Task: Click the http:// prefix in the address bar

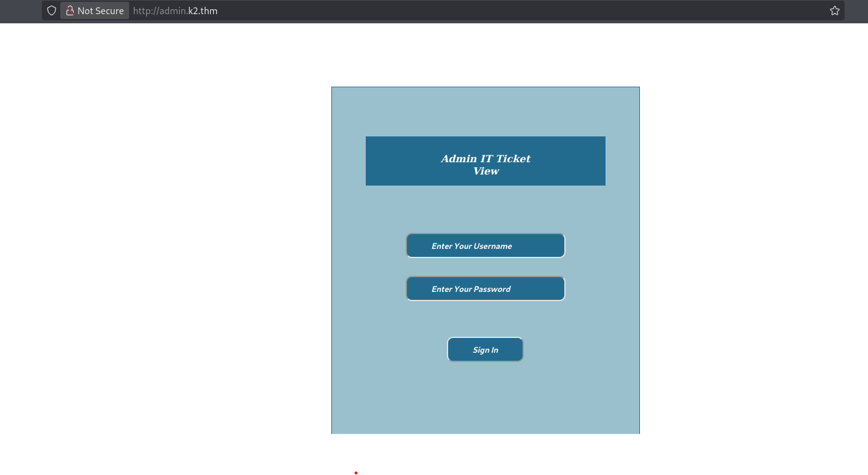Action: [x=146, y=10]
